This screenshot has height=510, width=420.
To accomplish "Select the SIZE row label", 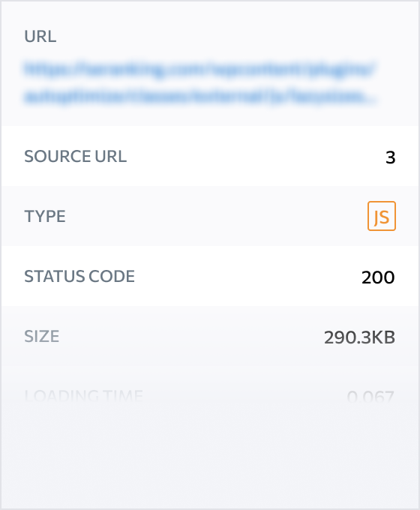I will tap(42, 336).
